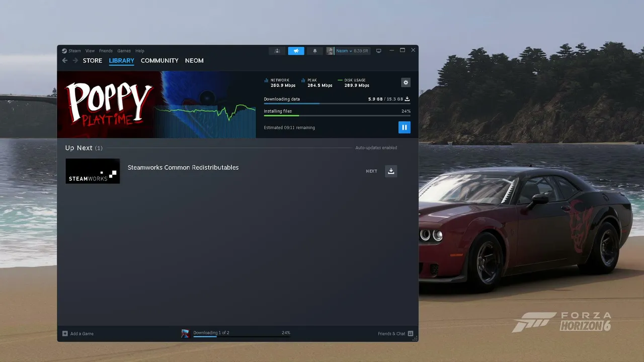Viewport: 644px width, 362px height.
Task: Maximize the Steam window
Action: point(403,50)
